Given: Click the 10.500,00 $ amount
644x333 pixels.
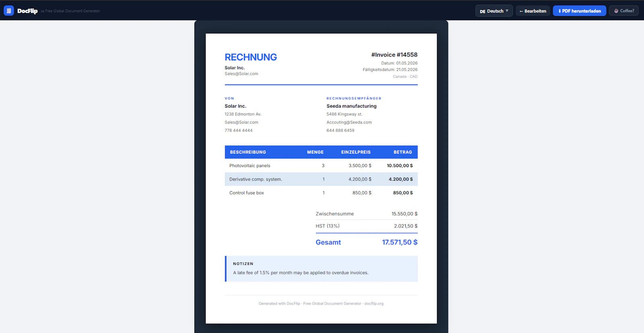Looking at the screenshot, I should [x=400, y=166].
